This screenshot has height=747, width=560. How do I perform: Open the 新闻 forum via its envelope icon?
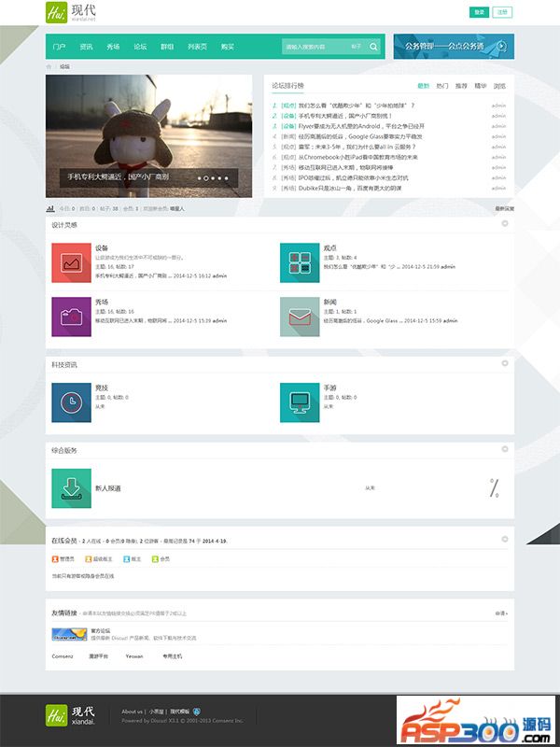[x=300, y=317]
